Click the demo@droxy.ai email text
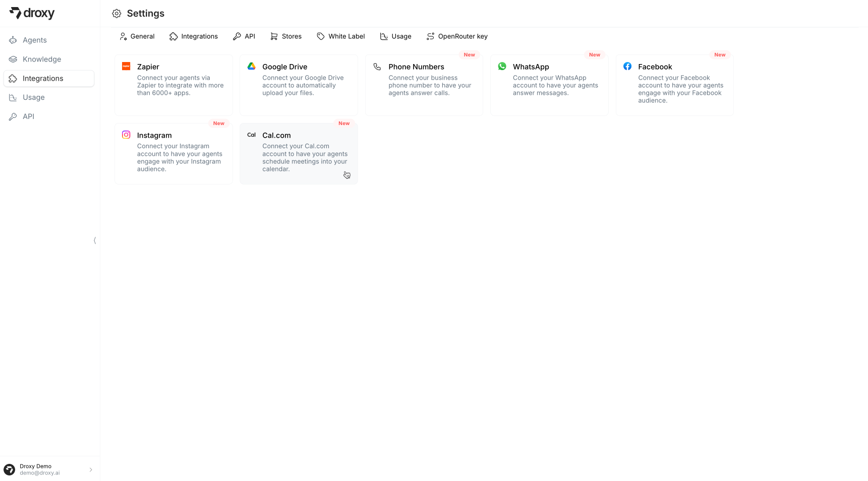The width and height of the screenshot is (868, 481). click(x=40, y=473)
